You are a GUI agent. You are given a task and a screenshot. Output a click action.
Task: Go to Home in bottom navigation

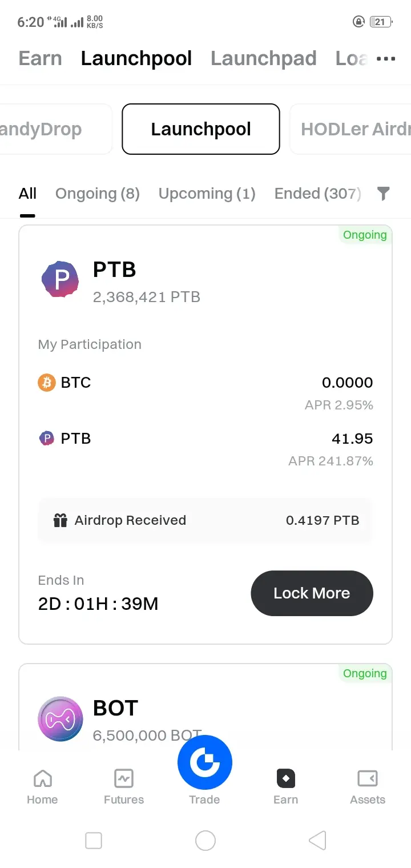tap(42, 787)
